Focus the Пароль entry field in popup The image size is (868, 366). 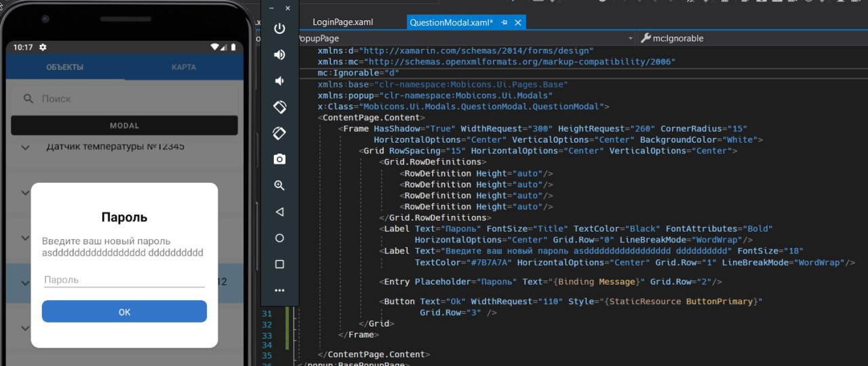[124, 280]
